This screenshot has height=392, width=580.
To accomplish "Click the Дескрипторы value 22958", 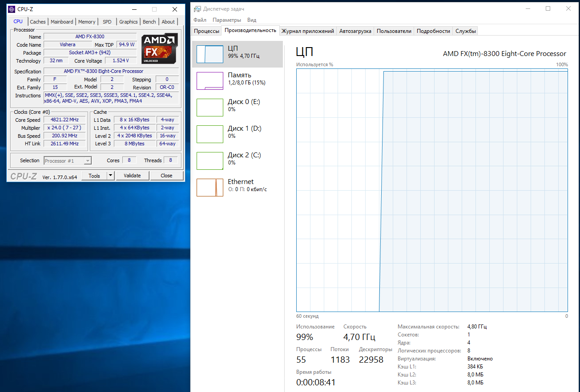I will point(371,360).
